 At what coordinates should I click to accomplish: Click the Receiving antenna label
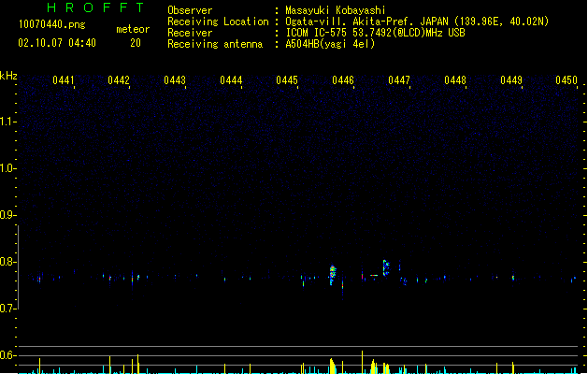point(215,44)
